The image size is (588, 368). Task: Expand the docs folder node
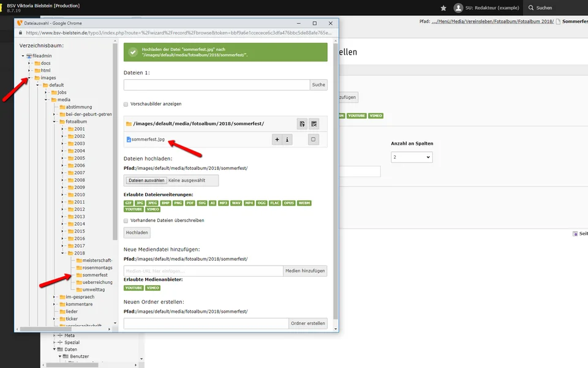pos(29,63)
